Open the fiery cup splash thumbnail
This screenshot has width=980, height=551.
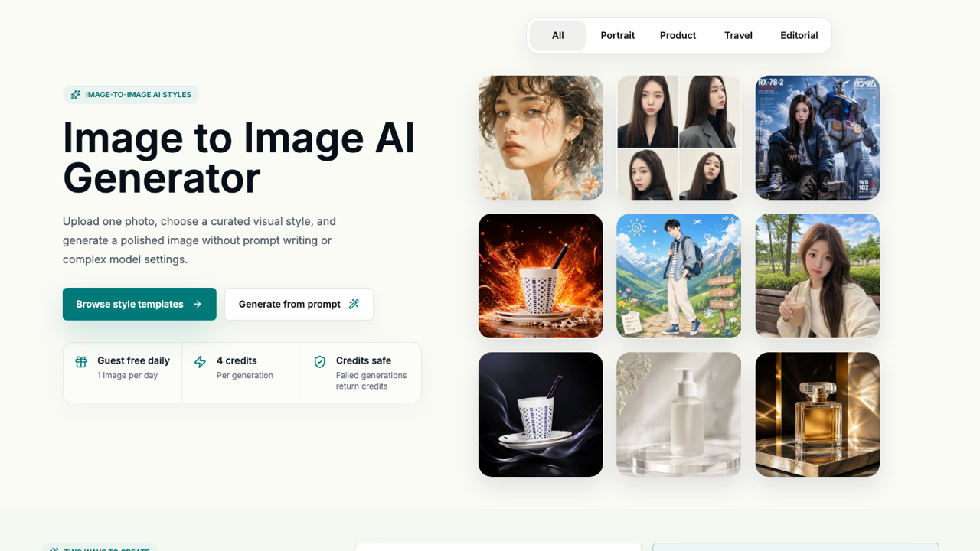click(541, 276)
